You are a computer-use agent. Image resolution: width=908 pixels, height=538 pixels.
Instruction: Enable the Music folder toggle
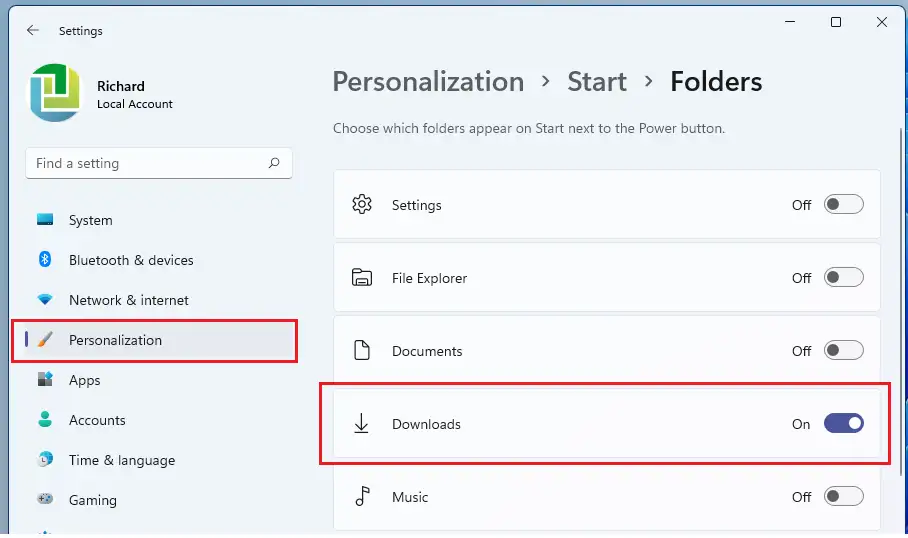pos(844,496)
